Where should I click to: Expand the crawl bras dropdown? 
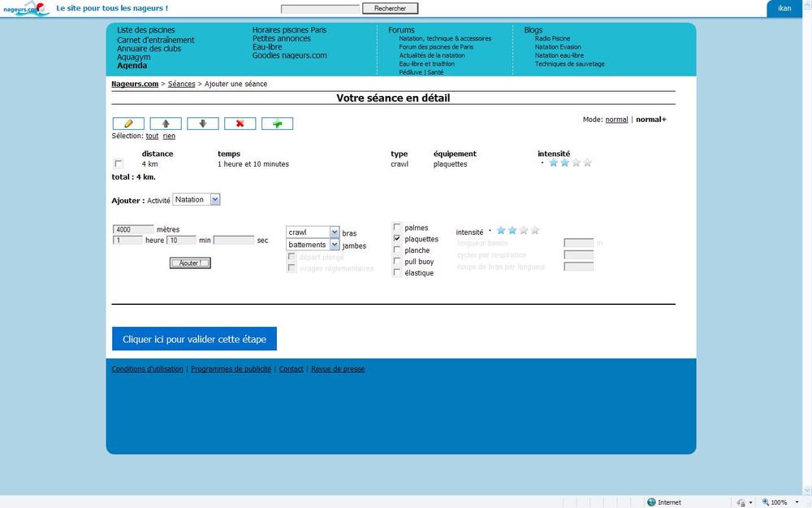click(x=313, y=232)
